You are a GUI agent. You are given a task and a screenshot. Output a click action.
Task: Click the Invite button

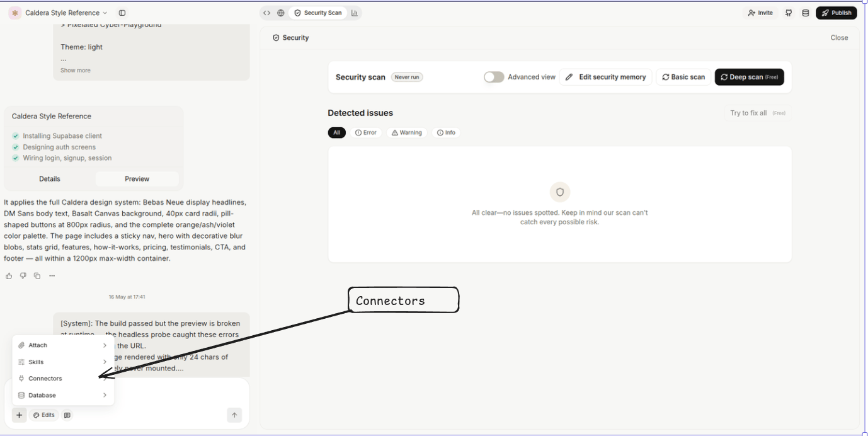point(760,13)
